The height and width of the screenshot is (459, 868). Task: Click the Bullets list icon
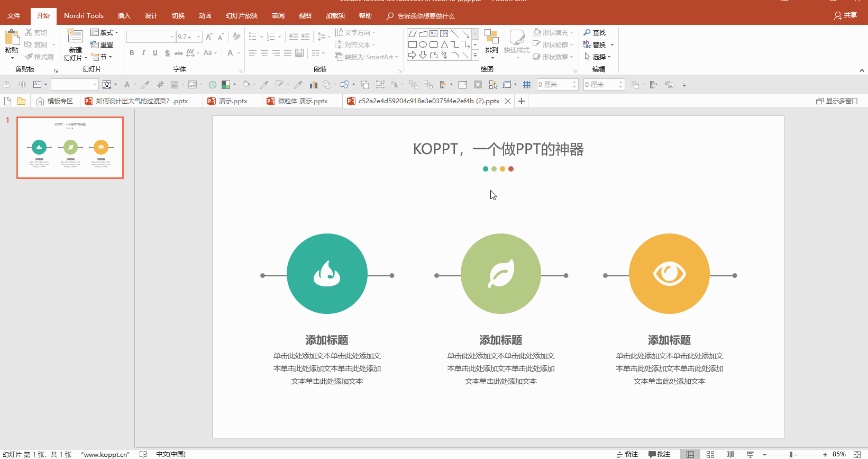[x=253, y=37]
